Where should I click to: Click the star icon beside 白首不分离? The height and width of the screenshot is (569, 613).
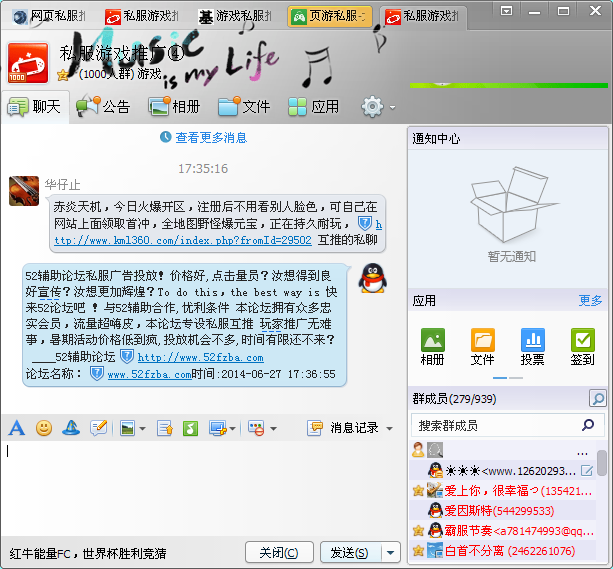pos(418,551)
